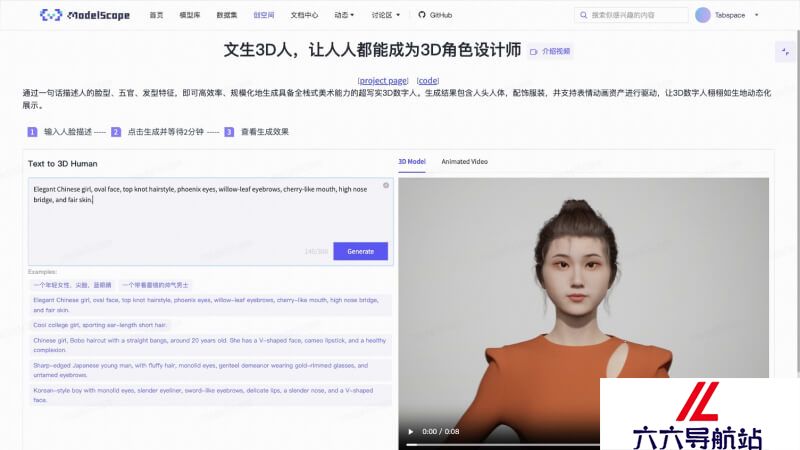Open 文档中心 in the navigation bar

pos(304,15)
